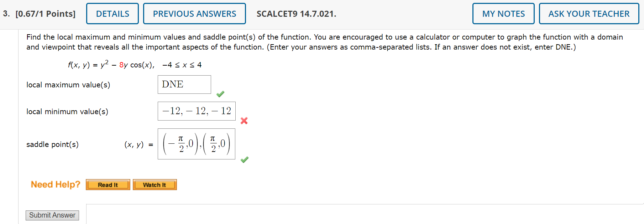The image size is (644, 224).
Task: Select the local minimum values answer field
Action: pyautogui.click(x=196, y=111)
